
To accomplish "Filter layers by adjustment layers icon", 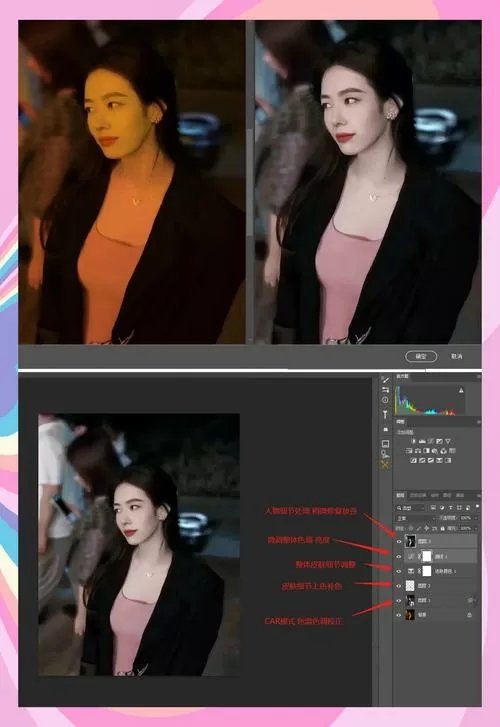I will click(x=442, y=508).
